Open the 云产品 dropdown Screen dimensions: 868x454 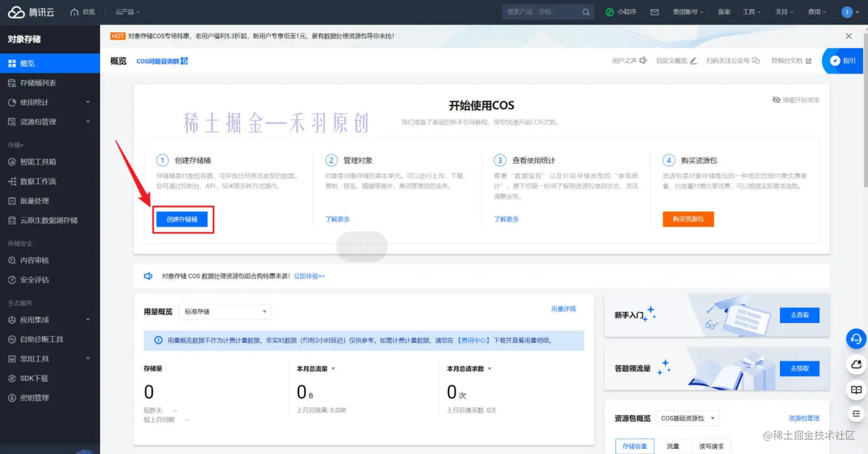click(127, 12)
